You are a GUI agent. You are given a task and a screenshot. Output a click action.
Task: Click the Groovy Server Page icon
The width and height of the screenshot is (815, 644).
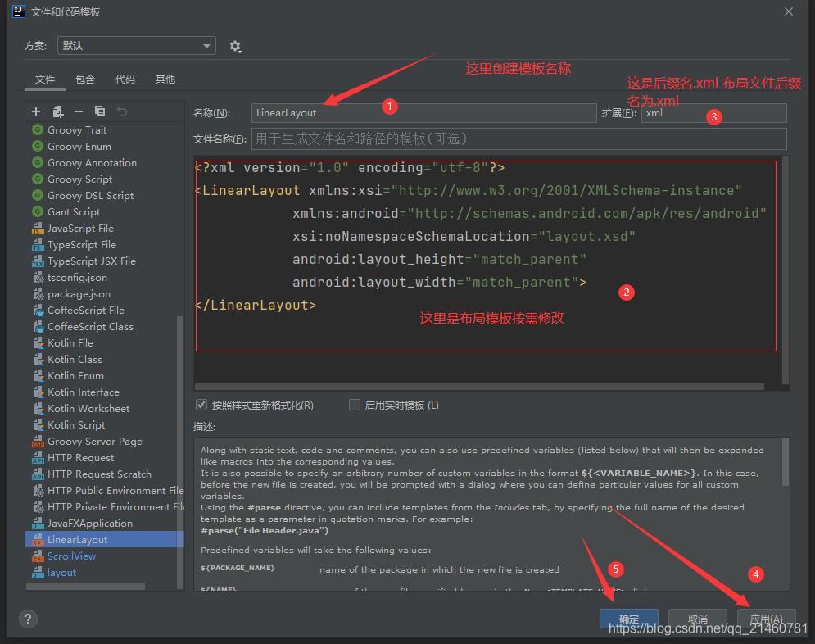click(x=38, y=442)
